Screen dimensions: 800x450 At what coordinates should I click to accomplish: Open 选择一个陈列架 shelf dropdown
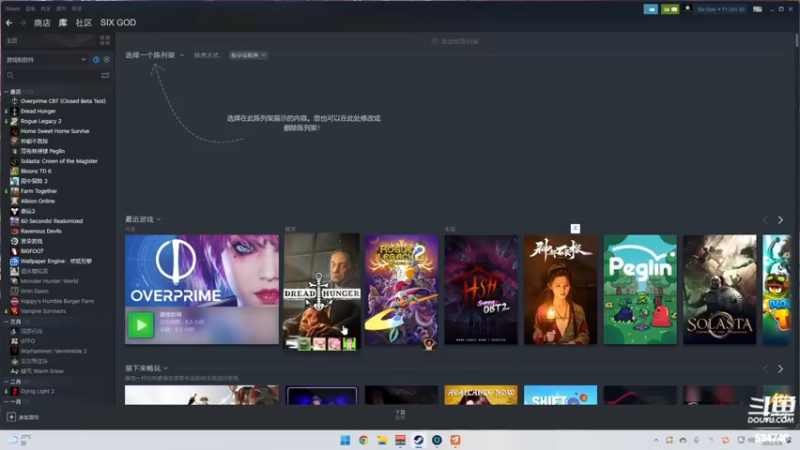point(155,55)
